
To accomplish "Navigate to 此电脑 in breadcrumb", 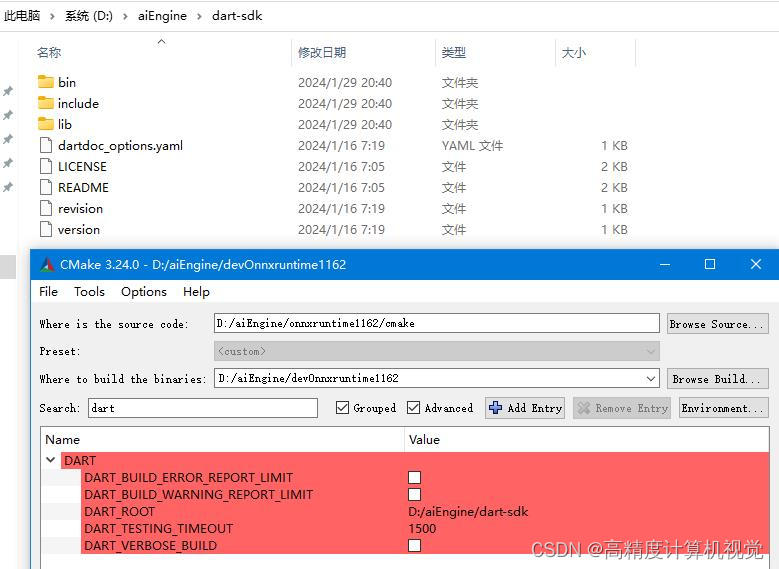I will 22,16.
